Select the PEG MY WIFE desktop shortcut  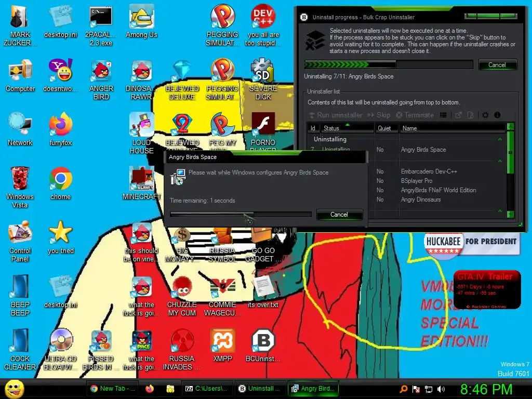222,132
